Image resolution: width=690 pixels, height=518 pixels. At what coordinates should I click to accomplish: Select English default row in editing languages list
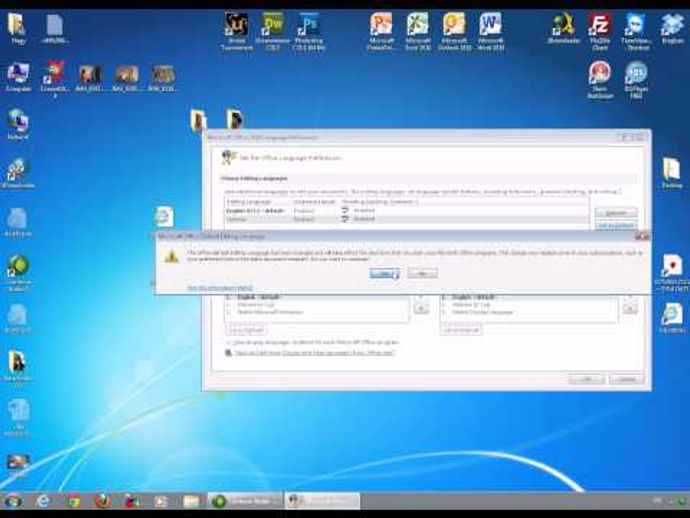pos(407,210)
